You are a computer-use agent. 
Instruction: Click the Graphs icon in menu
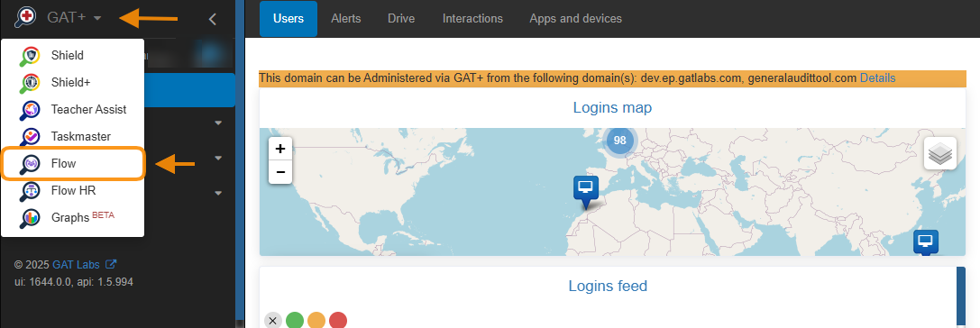tap(30, 217)
